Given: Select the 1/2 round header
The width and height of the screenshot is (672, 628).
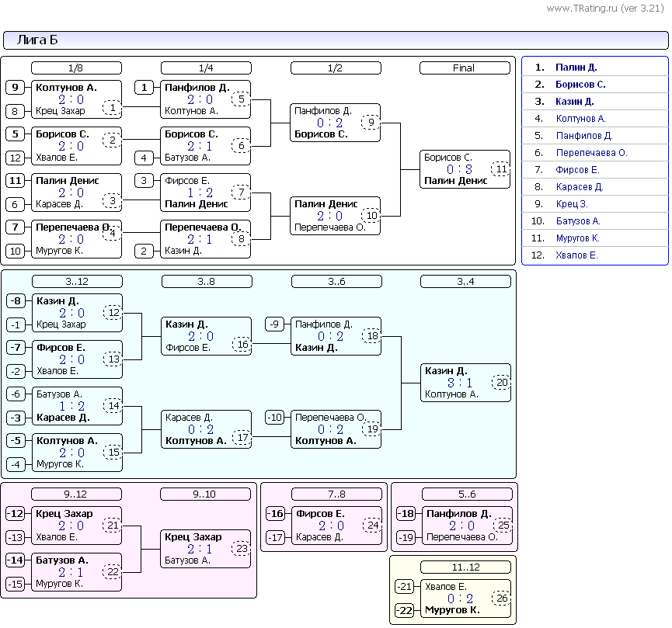Looking at the screenshot, I should pyautogui.click(x=336, y=68).
